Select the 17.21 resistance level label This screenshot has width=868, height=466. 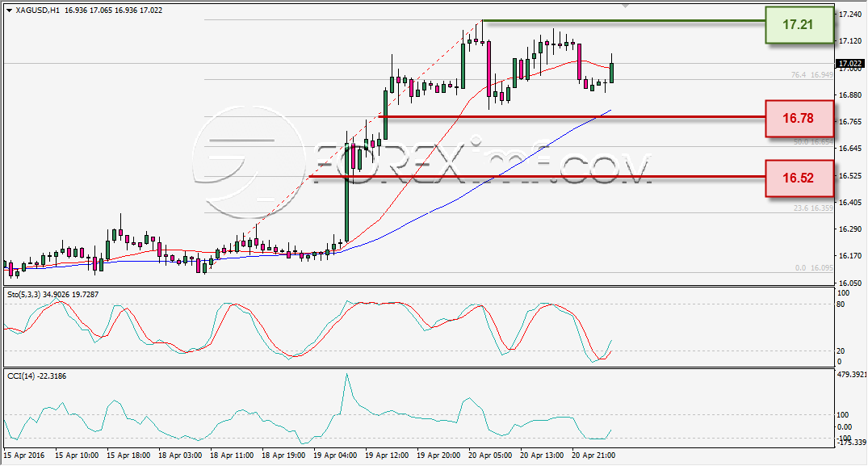799,24
